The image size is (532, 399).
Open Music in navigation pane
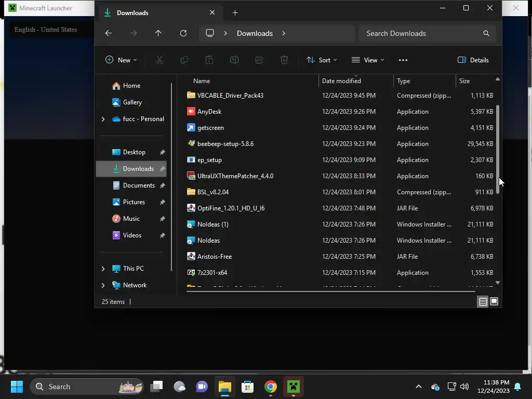pyautogui.click(x=131, y=219)
